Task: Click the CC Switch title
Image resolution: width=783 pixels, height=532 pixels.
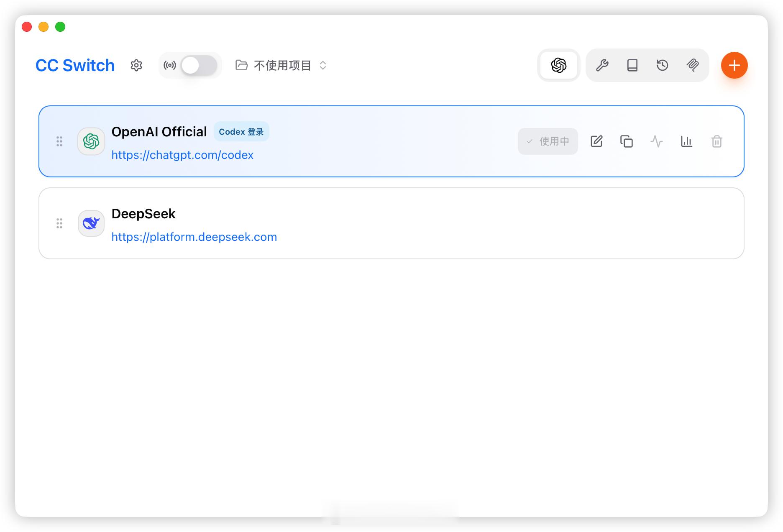Action: (x=75, y=65)
